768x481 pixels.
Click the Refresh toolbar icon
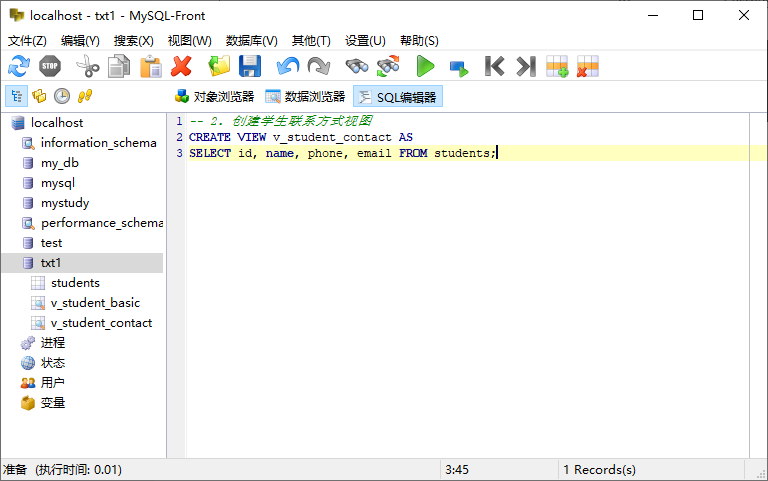point(19,66)
